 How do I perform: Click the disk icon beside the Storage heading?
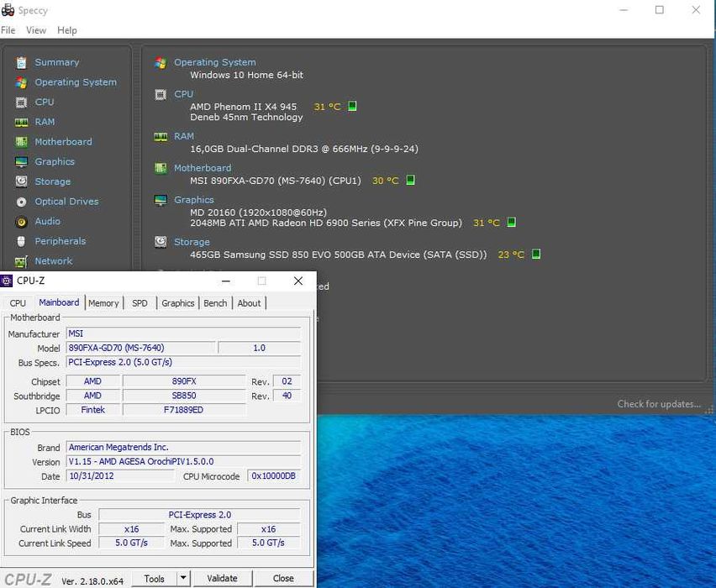click(x=161, y=242)
